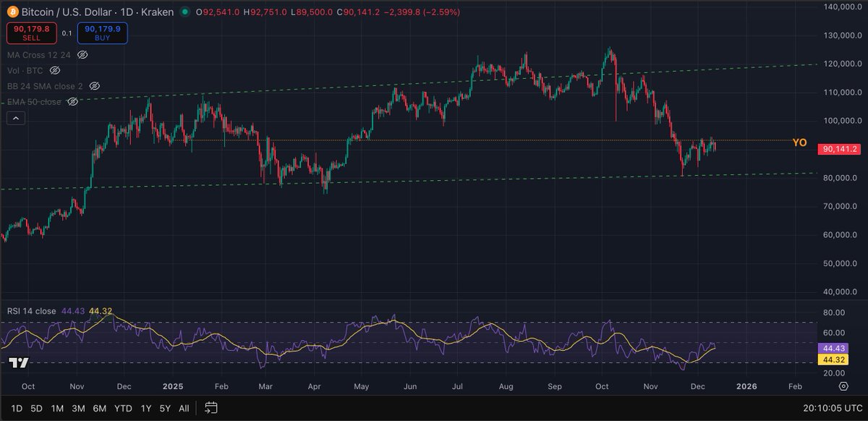The width and height of the screenshot is (868, 421).
Task: Show the Vol BTC indicator
Action: 54,70
